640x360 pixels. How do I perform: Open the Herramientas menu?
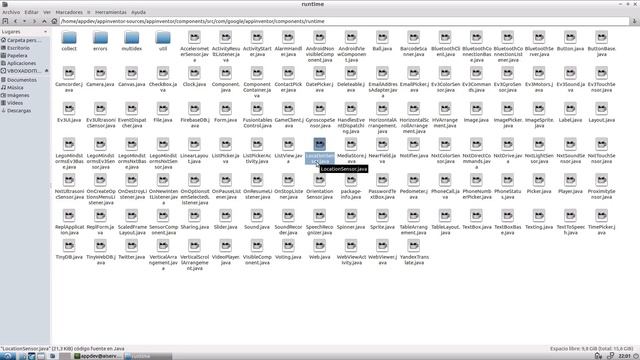pyautogui.click(x=111, y=12)
